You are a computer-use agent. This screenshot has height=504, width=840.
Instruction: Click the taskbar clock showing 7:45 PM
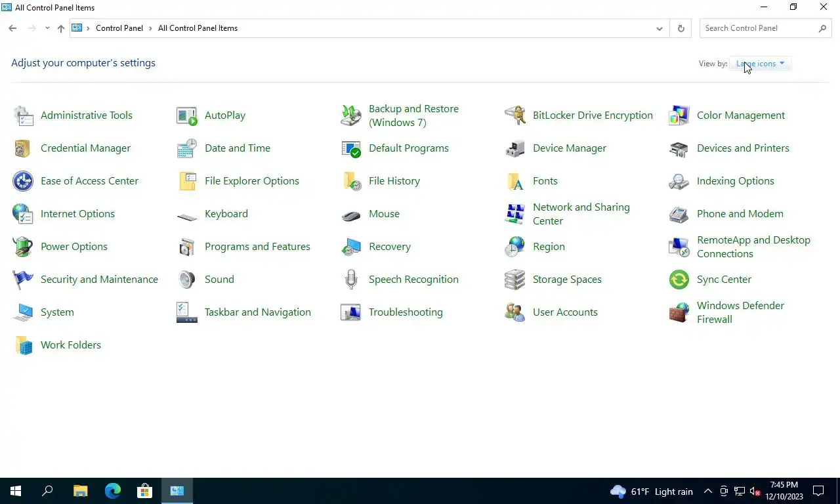tap(784, 491)
